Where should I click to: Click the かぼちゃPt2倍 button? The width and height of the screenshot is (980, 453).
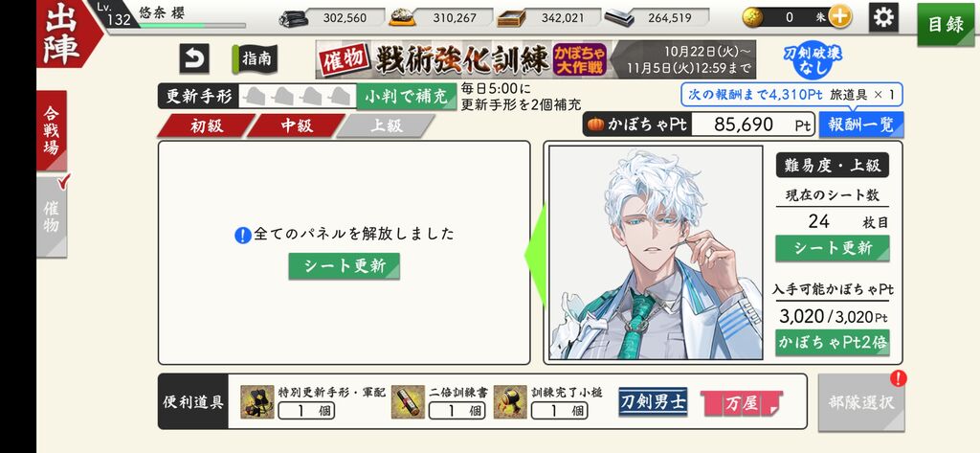pyautogui.click(x=832, y=342)
